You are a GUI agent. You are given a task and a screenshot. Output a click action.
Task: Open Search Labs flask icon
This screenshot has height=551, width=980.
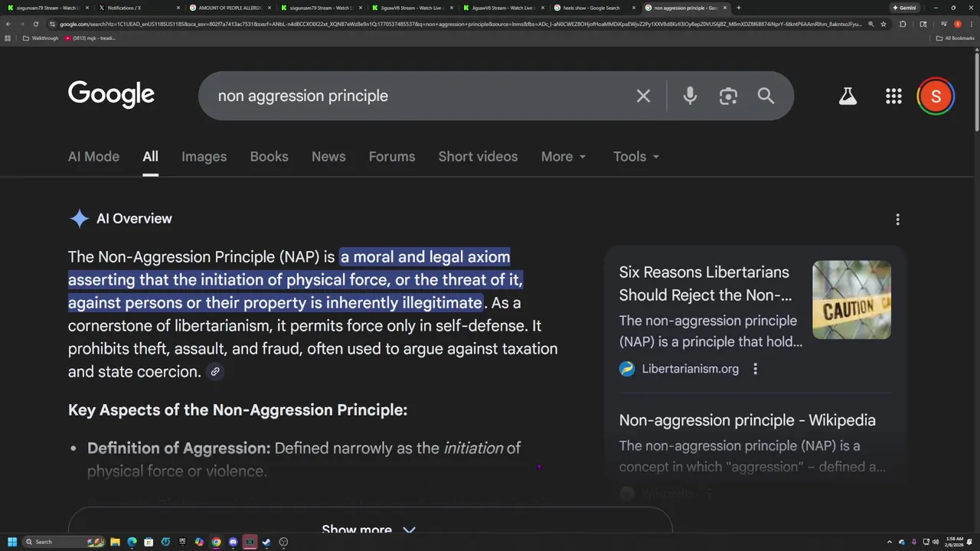(848, 96)
